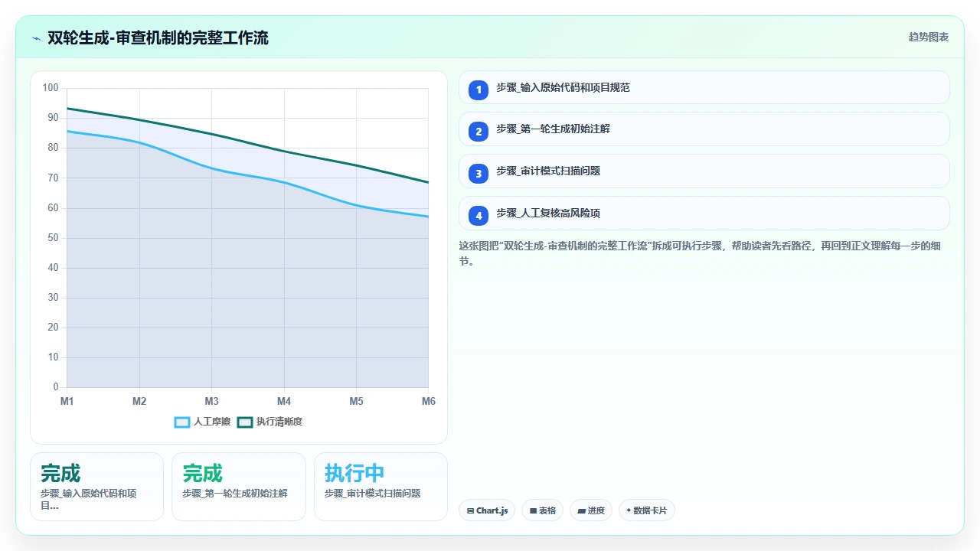980x551 pixels.
Task: Select step 2 numbered badge
Action: point(479,132)
